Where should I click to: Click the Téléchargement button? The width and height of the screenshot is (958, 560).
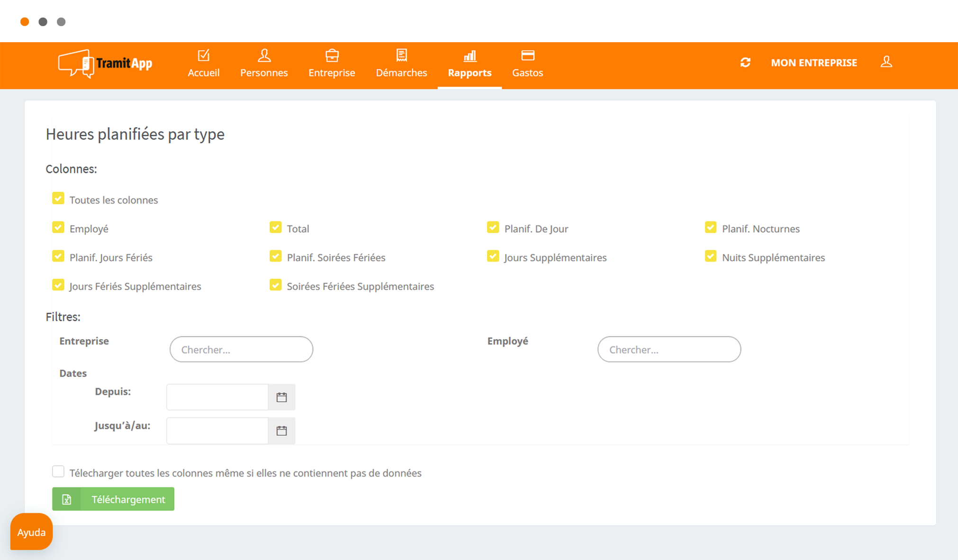[x=113, y=499]
